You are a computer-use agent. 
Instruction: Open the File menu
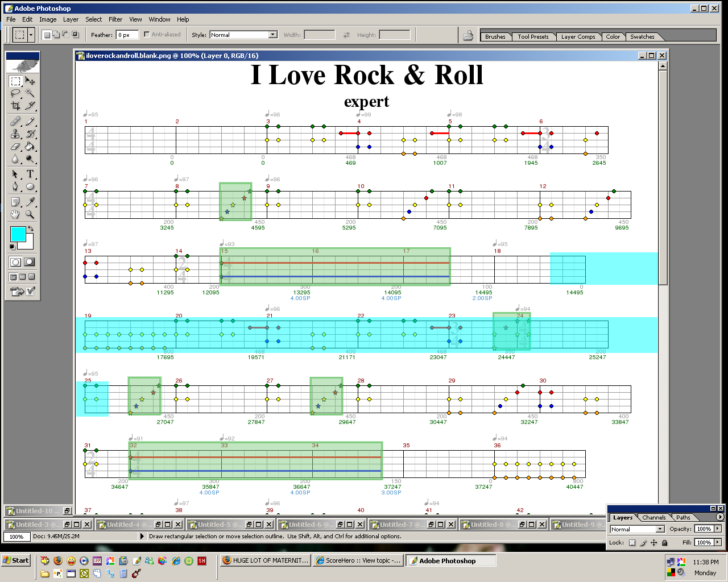pos(11,19)
